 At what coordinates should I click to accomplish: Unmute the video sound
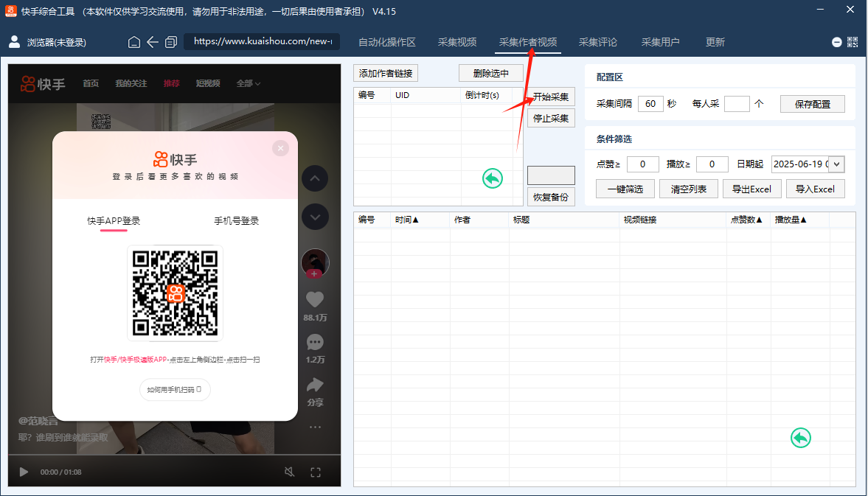(x=289, y=472)
